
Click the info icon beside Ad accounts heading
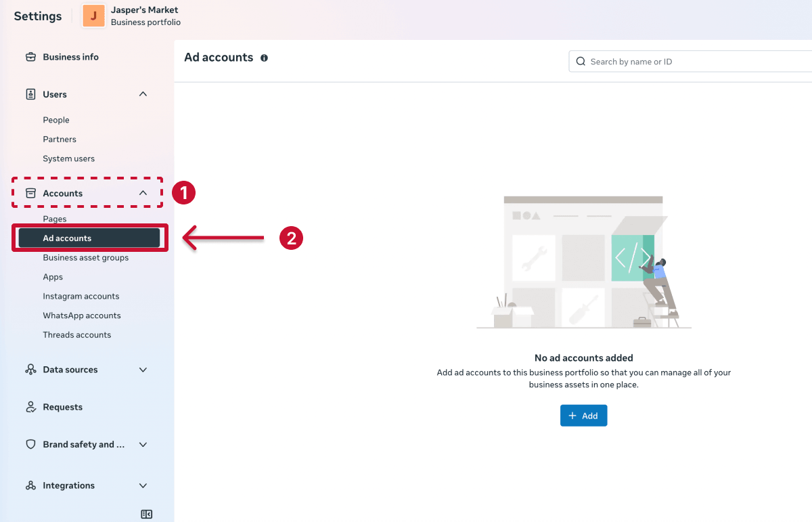264,58
